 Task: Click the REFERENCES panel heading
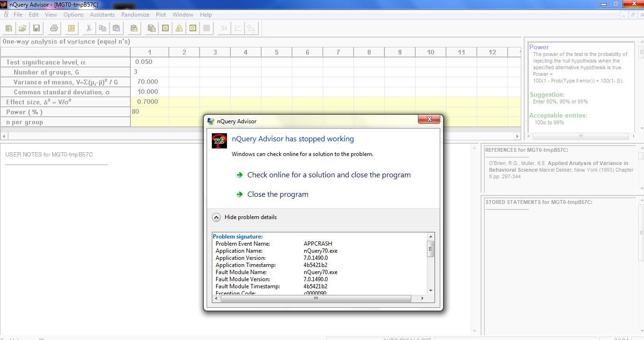point(526,150)
